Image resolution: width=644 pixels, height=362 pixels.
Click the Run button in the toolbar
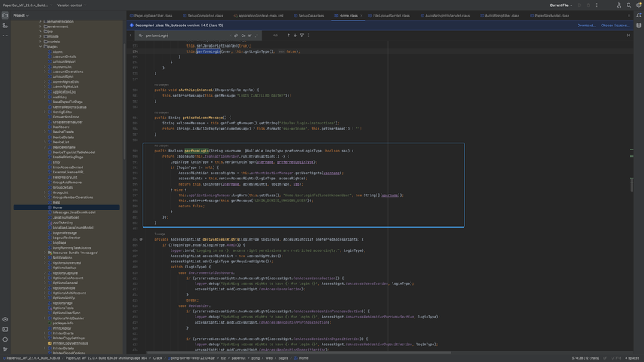[580, 5]
